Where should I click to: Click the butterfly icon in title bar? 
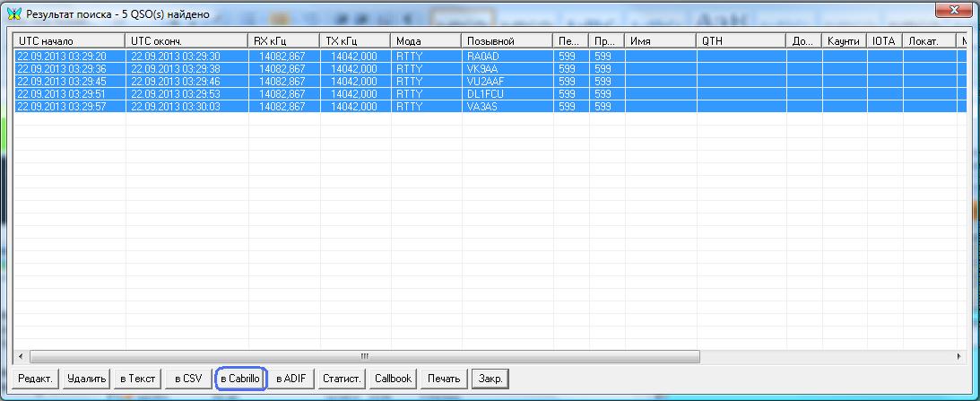(13, 14)
